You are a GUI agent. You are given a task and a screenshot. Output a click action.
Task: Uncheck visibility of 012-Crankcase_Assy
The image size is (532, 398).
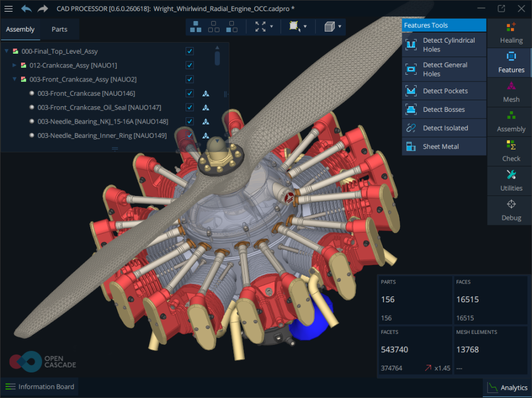pos(190,65)
